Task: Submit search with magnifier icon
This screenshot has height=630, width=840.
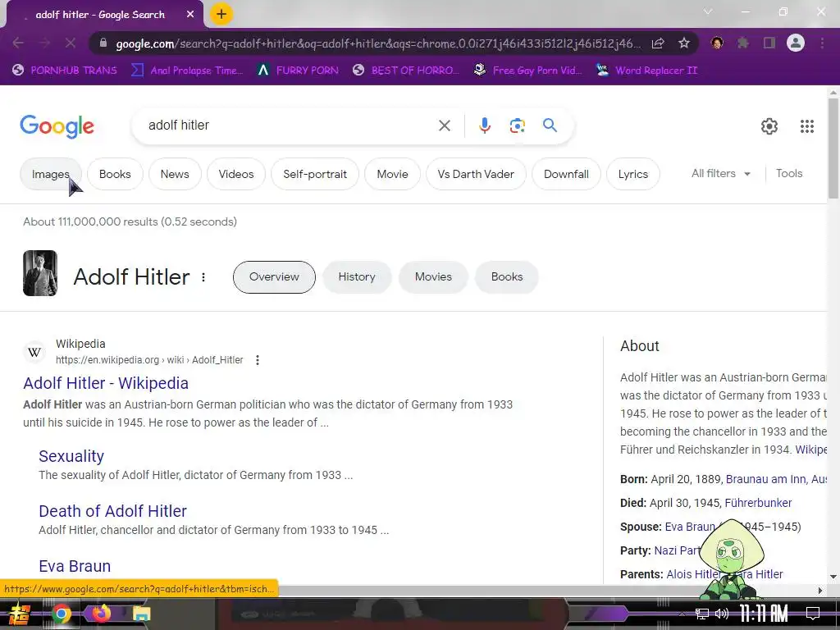Action: (x=550, y=126)
